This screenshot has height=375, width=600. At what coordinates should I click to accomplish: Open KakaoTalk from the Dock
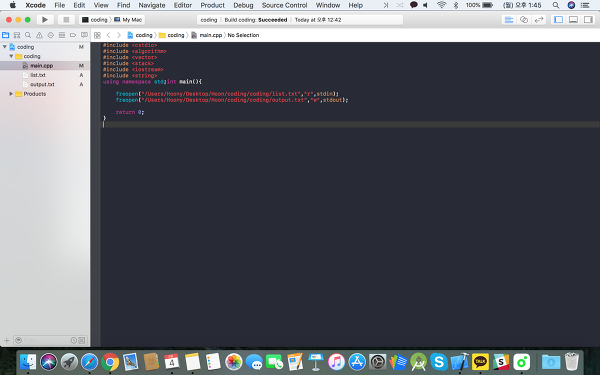[x=480, y=362]
